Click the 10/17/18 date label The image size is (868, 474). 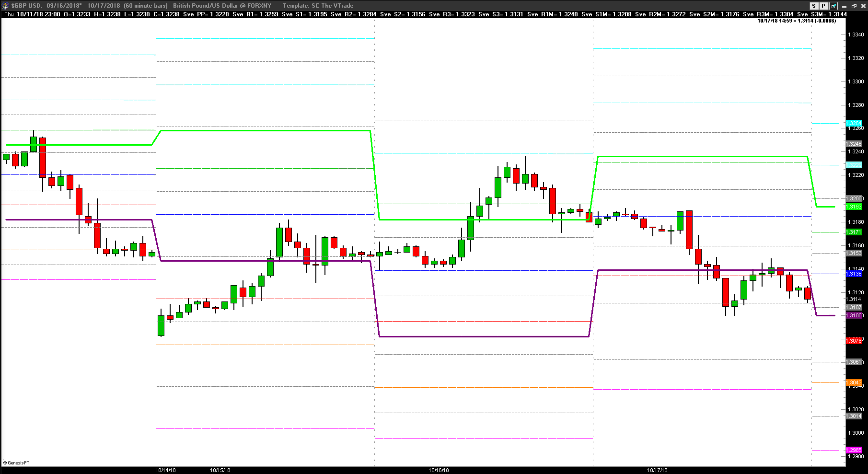coord(658,470)
